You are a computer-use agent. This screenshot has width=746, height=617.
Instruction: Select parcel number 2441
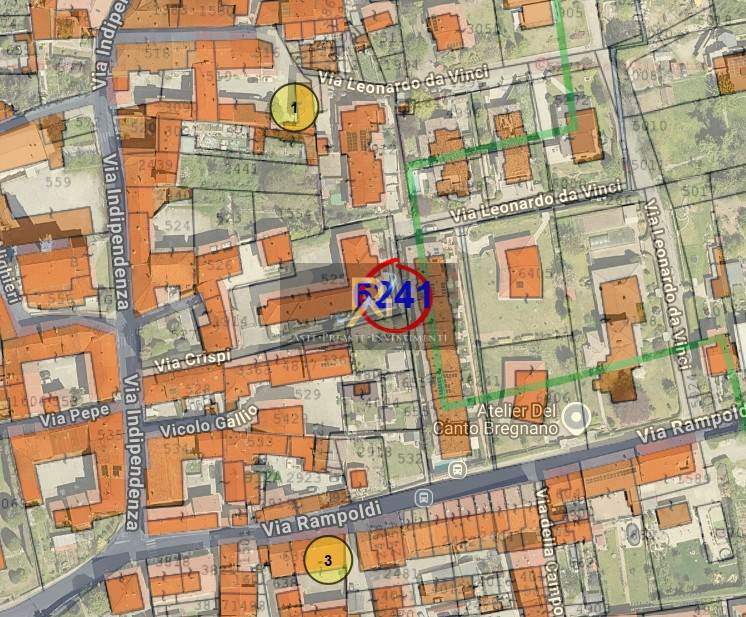click(241, 168)
